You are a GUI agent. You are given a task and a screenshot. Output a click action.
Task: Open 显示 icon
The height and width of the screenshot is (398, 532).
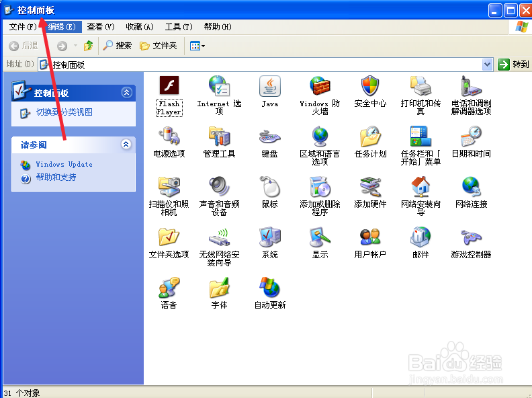[x=320, y=237]
